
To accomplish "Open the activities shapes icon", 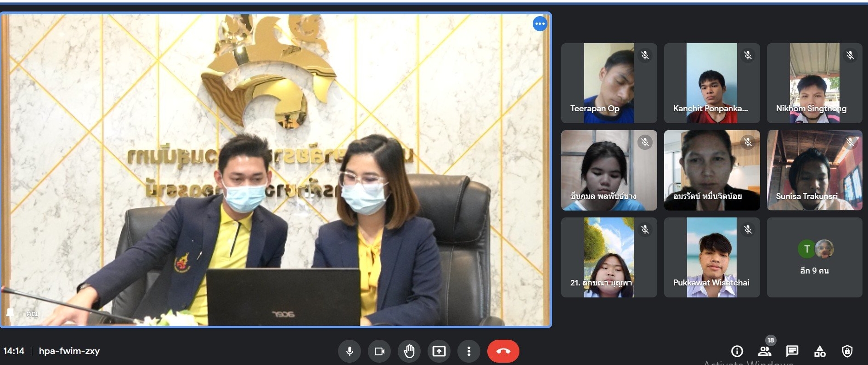I will (820, 351).
